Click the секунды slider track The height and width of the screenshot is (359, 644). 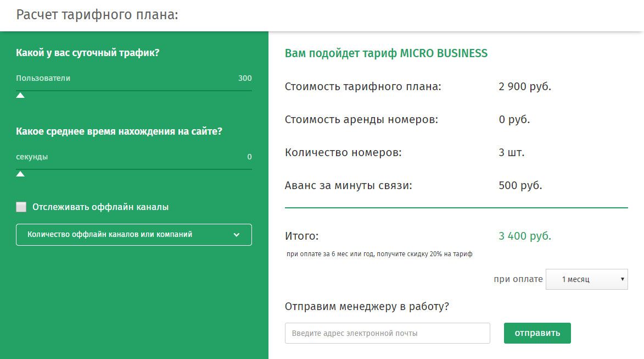134,169
